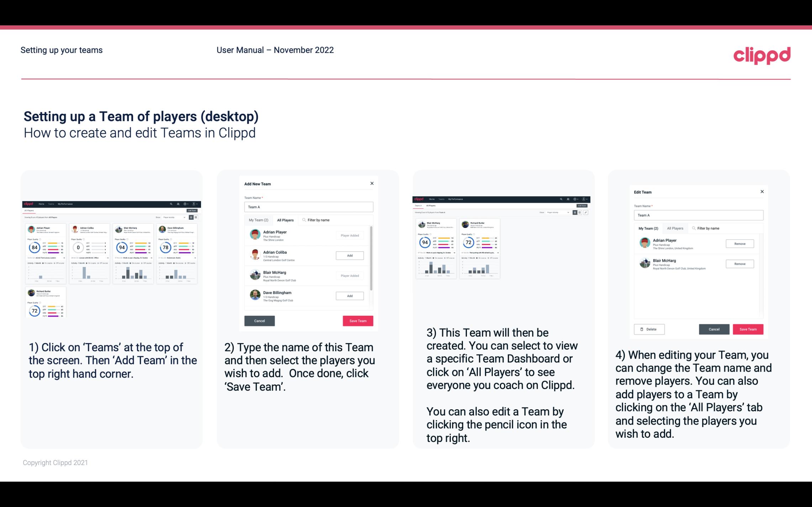Click Cancel button in Edit Team dialog

pos(715,330)
